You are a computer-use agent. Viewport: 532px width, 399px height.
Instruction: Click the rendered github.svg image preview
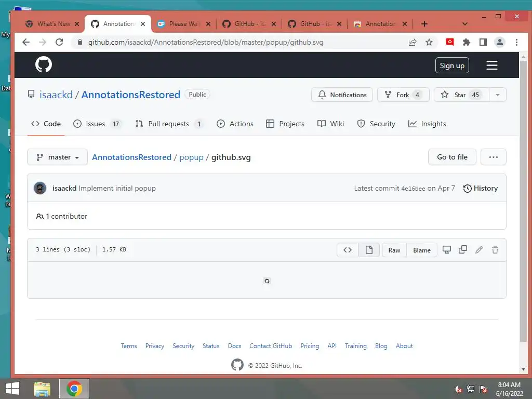[x=267, y=281]
